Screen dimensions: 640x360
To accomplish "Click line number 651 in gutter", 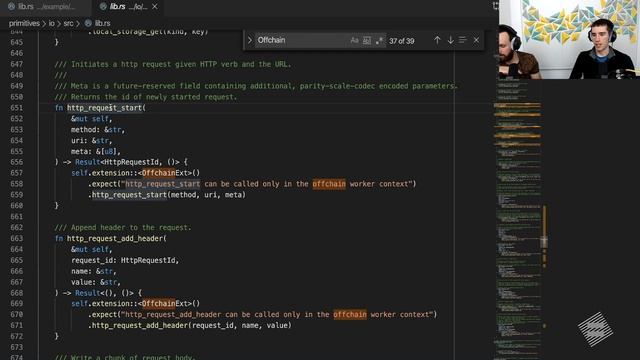I will pos(16,108).
